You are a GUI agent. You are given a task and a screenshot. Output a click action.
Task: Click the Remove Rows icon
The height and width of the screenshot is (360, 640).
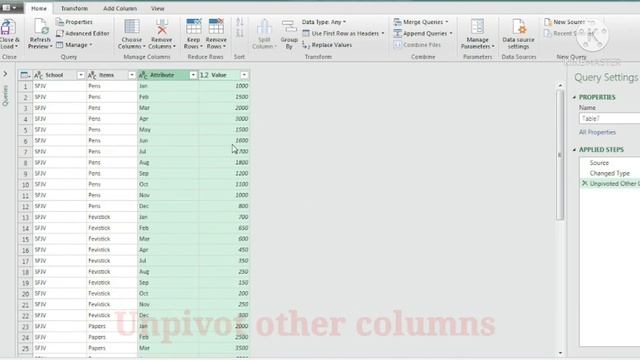(x=216, y=27)
